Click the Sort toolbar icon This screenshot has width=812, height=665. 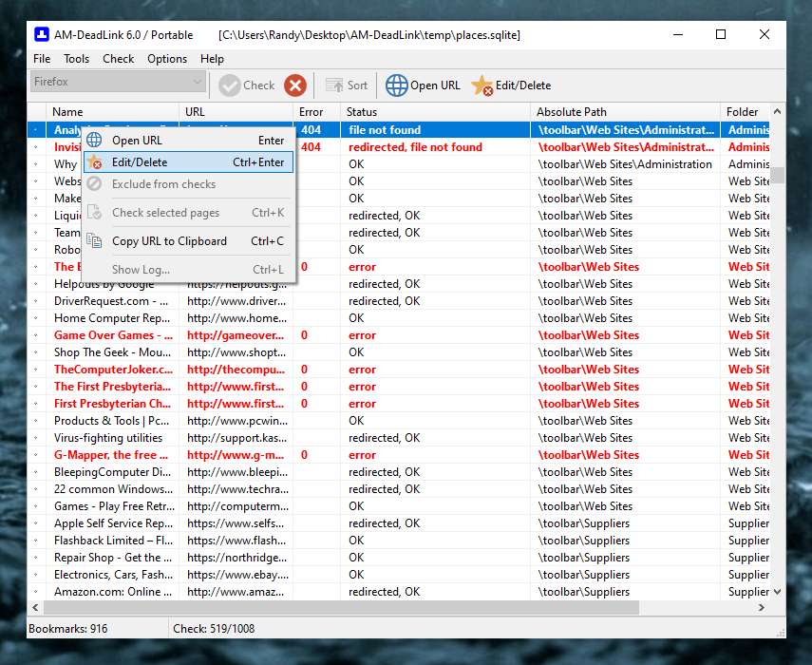(334, 85)
